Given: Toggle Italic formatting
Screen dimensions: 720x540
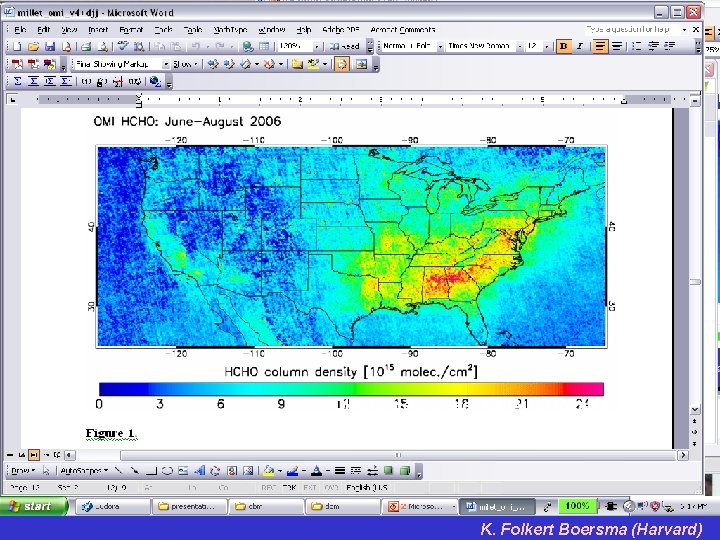Looking at the screenshot, I should tap(580, 46).
